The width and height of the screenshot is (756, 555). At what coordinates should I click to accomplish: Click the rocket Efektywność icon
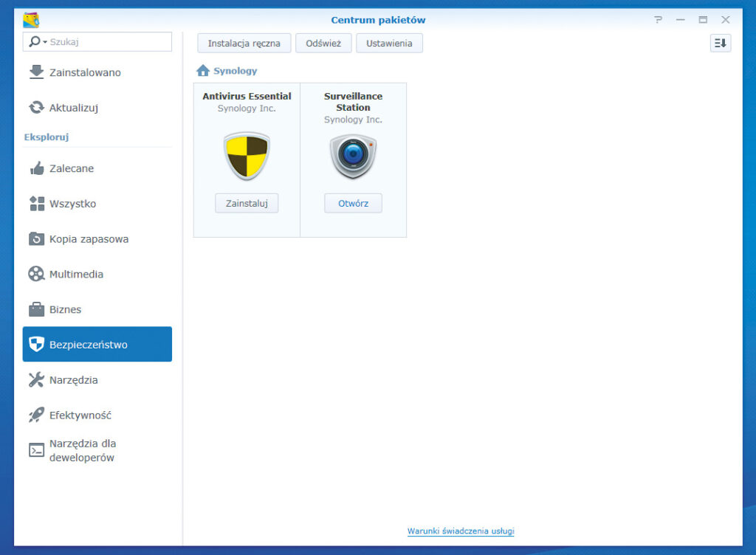tap(36, 416)
